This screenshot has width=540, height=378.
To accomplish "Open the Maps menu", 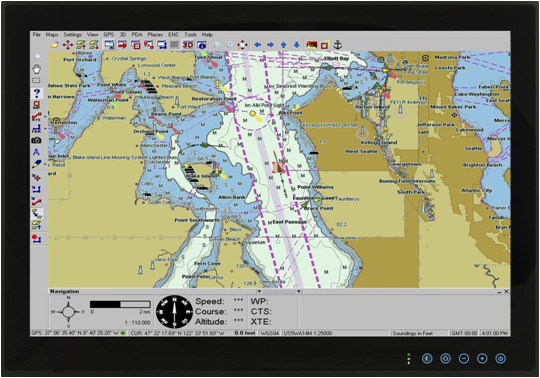I will 52,34.
